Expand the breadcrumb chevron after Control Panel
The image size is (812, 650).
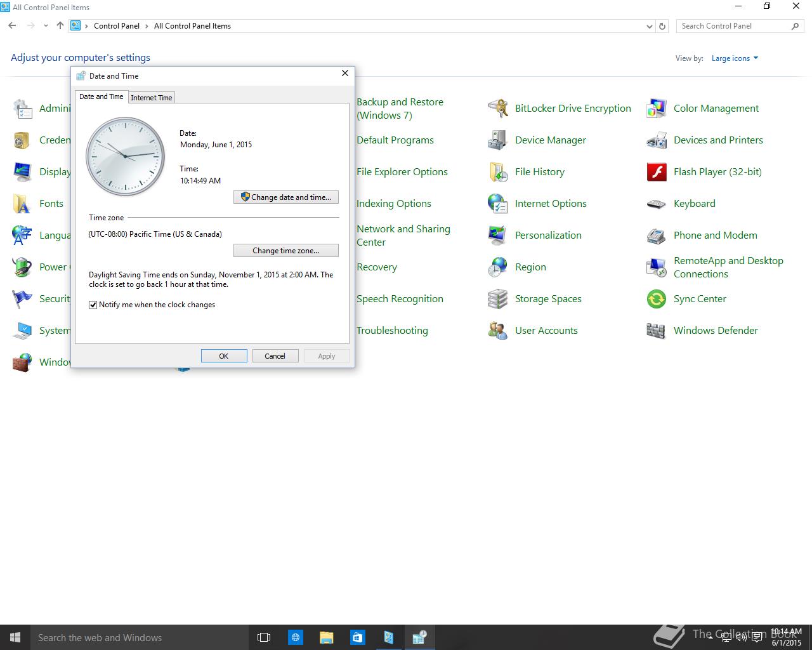147,26
